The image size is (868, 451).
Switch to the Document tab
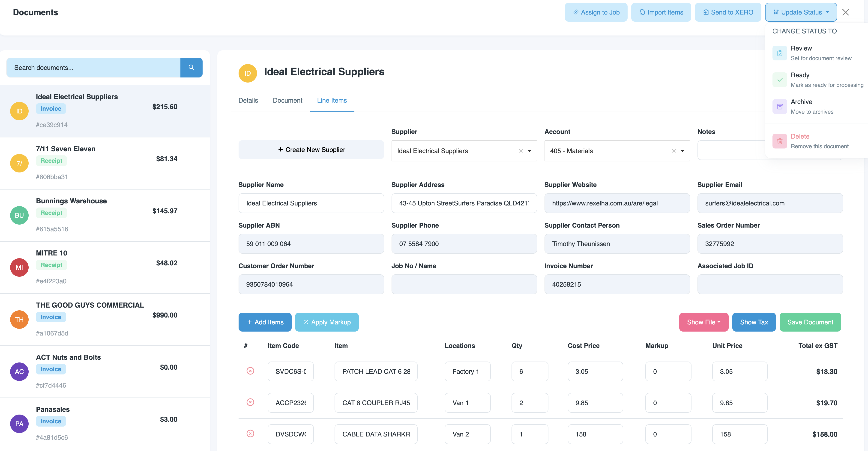(287, 100)
